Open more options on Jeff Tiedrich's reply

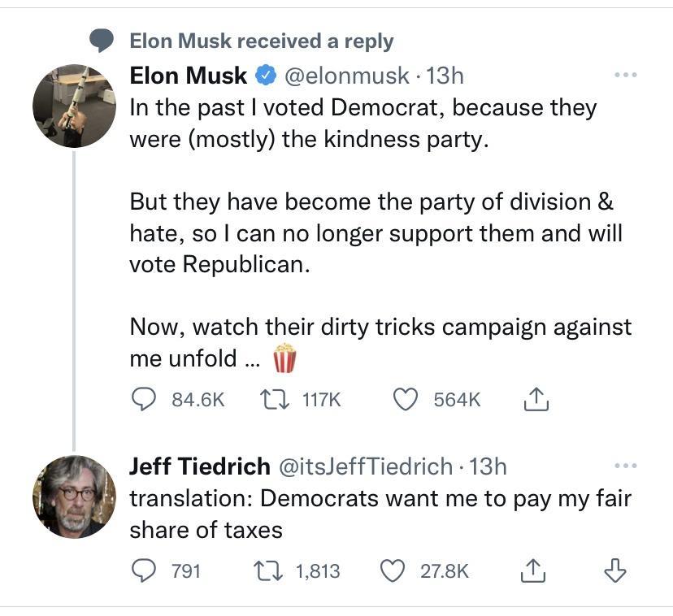[626, 465]
